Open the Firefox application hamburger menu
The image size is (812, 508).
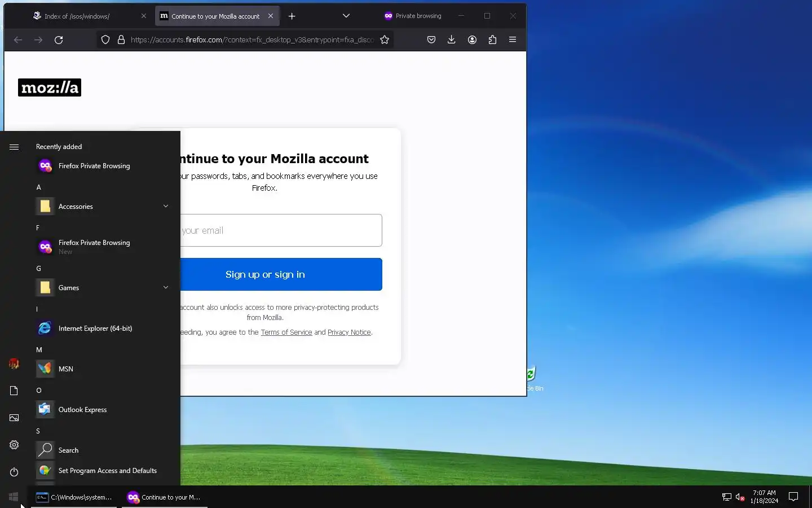point(513,40)
